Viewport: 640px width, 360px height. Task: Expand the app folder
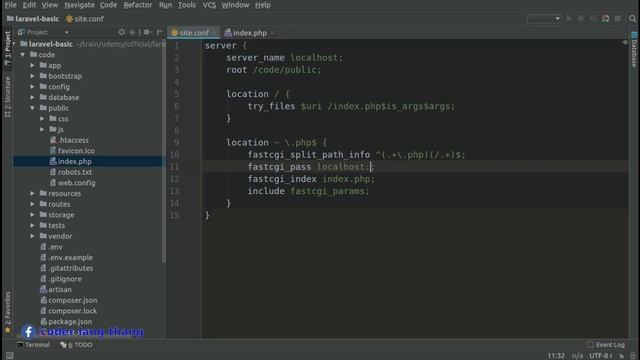32,65
